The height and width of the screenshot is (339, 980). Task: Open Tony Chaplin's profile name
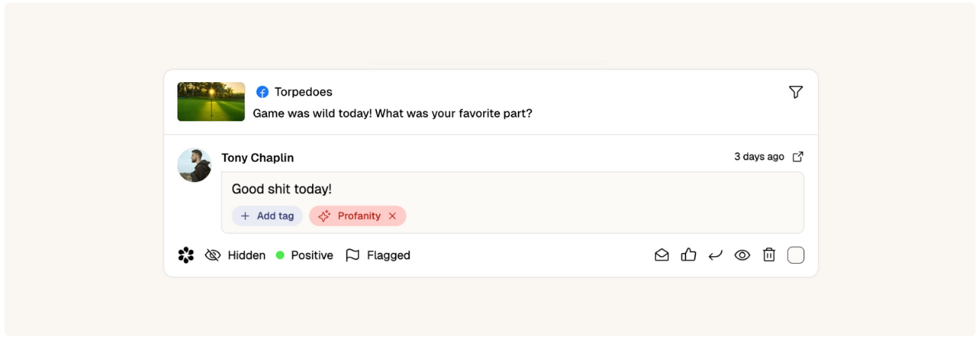258,158
